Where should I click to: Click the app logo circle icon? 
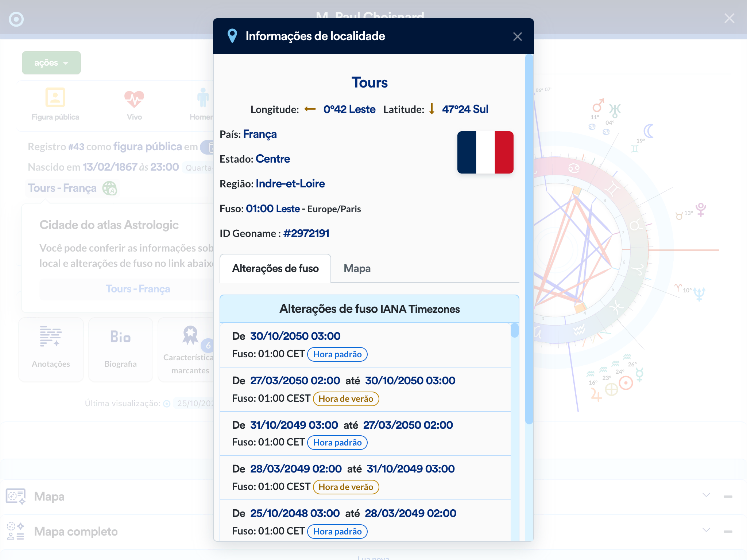pyautogui.click(x=16, y=19)
